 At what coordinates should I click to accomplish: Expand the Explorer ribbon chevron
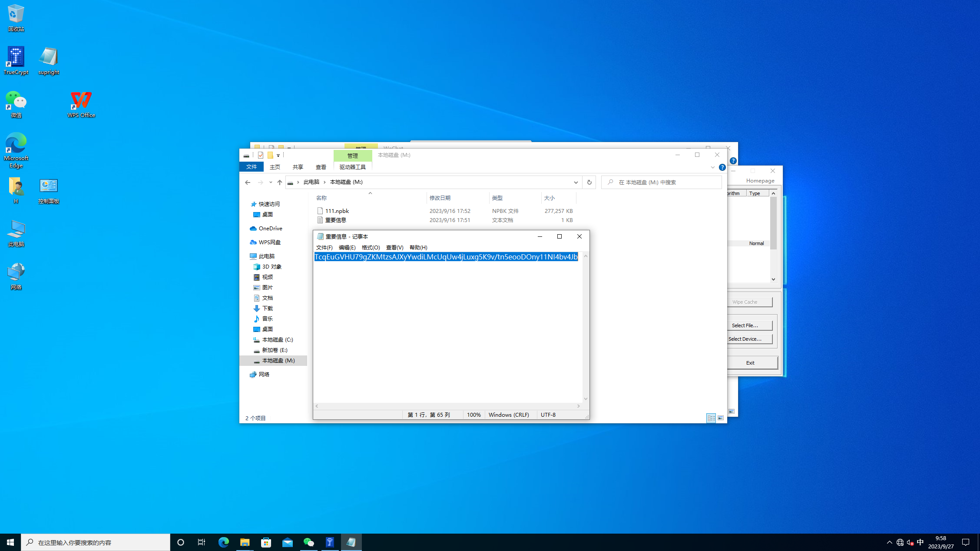point(713,167)
